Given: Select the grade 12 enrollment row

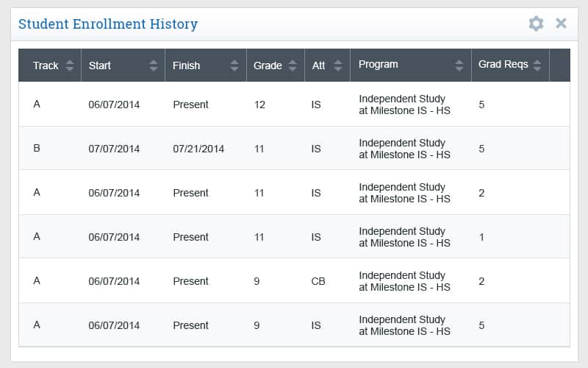Looking at the screenshot, I should pos(294,104).
